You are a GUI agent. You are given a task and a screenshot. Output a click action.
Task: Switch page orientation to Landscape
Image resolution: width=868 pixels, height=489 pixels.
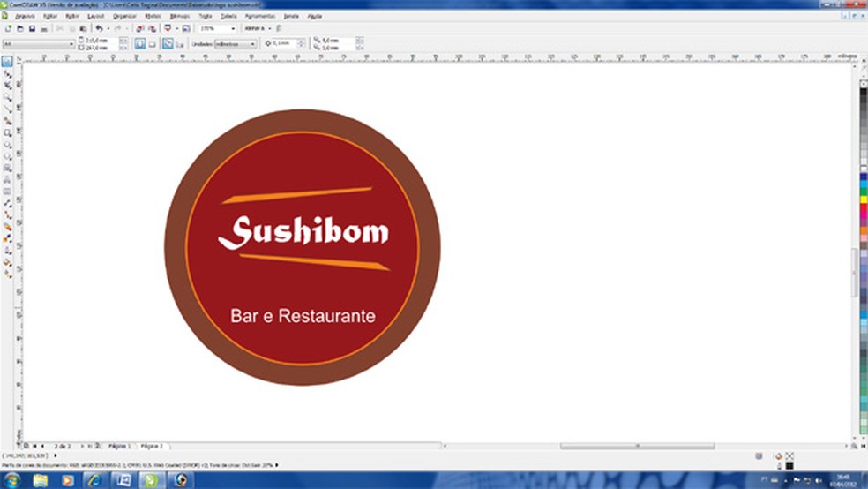152,43
